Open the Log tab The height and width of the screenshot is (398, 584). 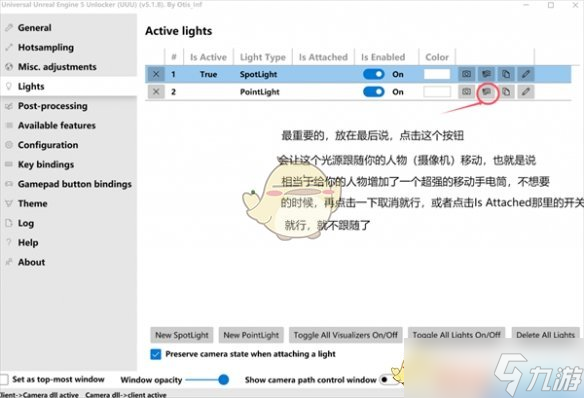(69, 223)
